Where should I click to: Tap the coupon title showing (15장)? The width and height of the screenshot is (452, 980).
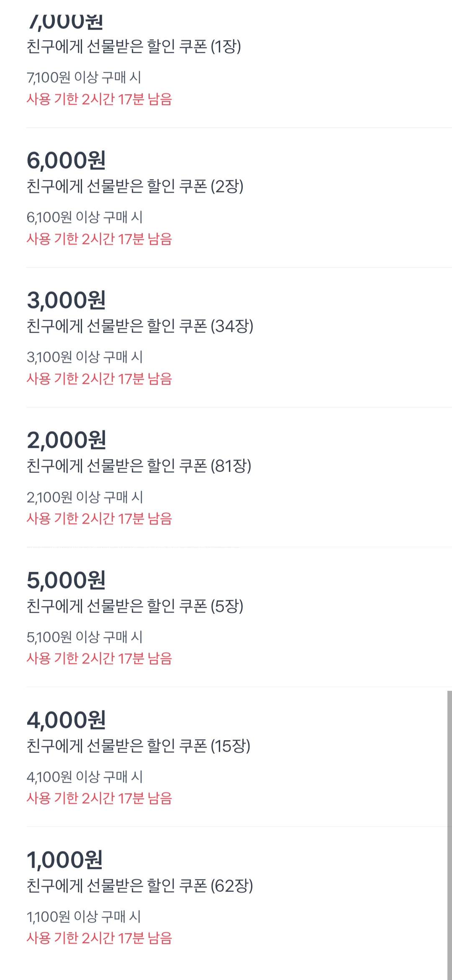138,746
